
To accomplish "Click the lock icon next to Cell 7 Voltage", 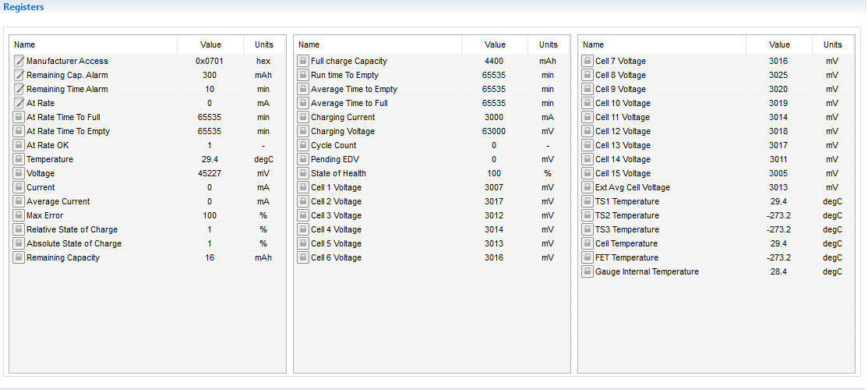I will (587, 61).
